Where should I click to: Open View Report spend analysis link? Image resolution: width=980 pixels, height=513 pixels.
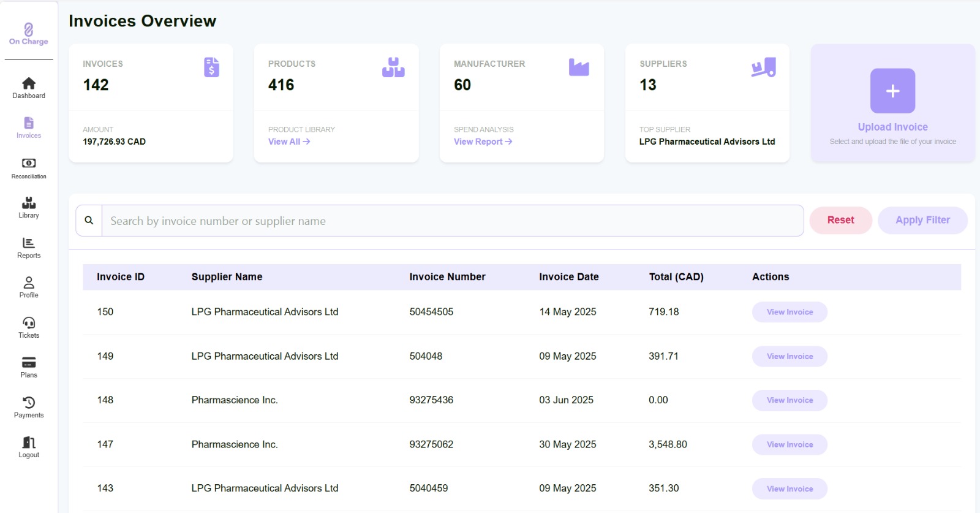coord(483,142)
